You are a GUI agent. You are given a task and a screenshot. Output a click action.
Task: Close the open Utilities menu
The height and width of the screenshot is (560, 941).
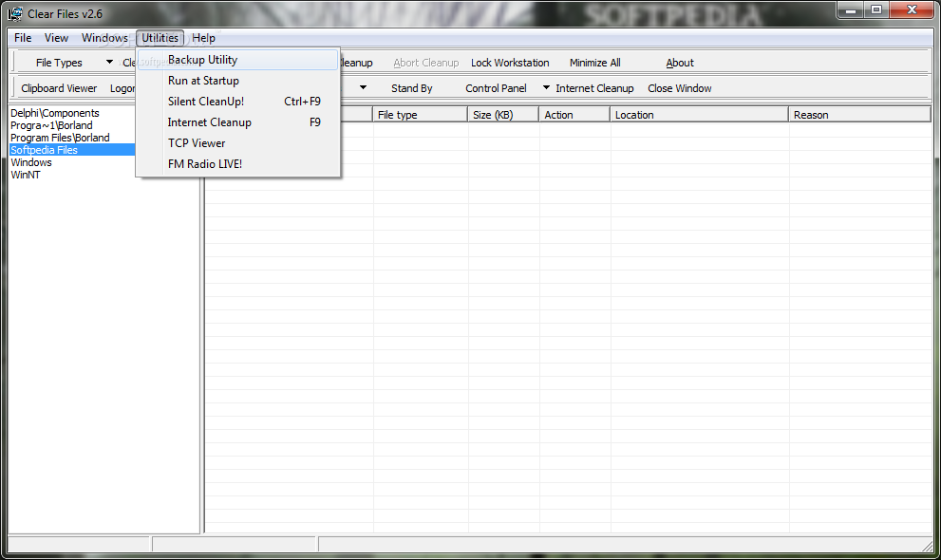[160, 38]
